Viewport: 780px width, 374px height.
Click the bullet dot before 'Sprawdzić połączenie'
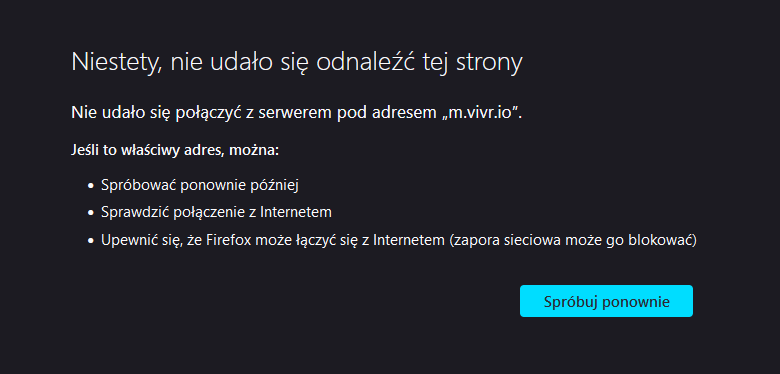(x=91, y=213)
